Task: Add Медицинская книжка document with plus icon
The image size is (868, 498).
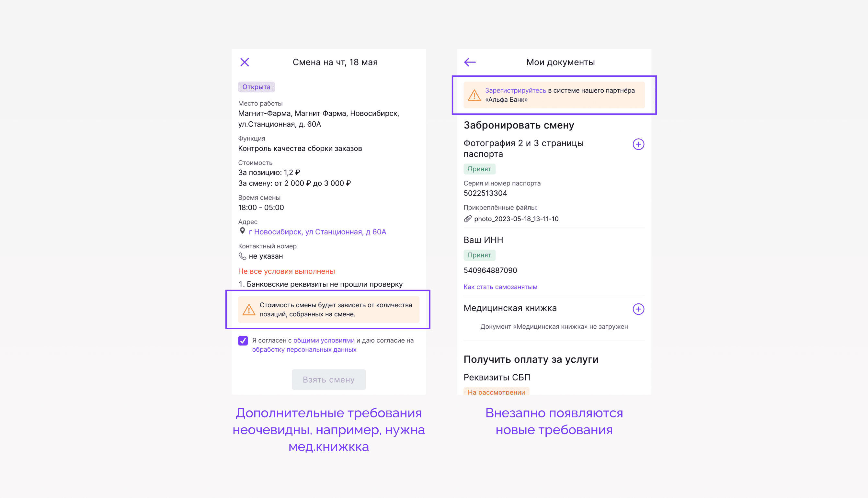Action: [x=638, y=309]
